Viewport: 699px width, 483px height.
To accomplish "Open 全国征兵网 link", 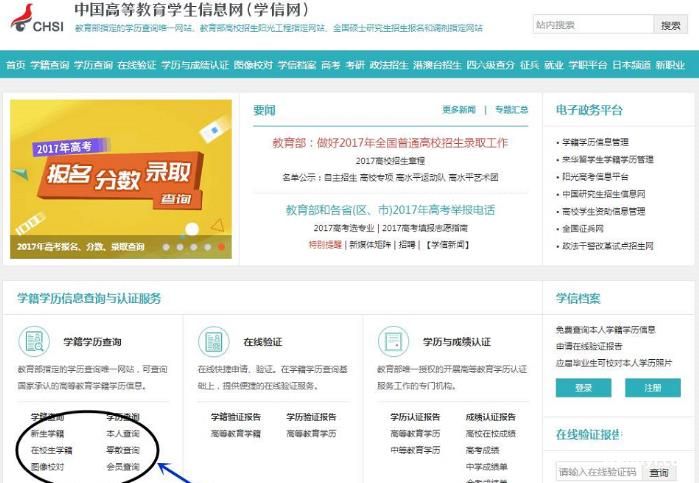I will click(x=583, y=229).
